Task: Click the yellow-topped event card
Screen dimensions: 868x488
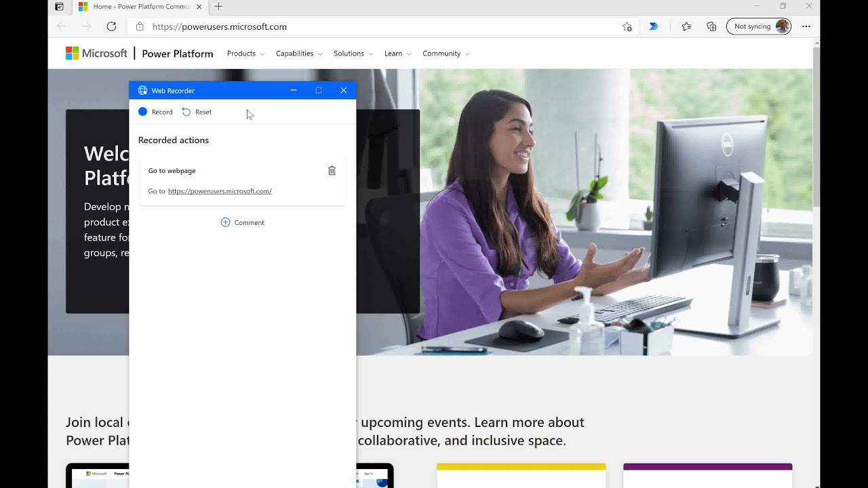Action: (x=521, y=476)
